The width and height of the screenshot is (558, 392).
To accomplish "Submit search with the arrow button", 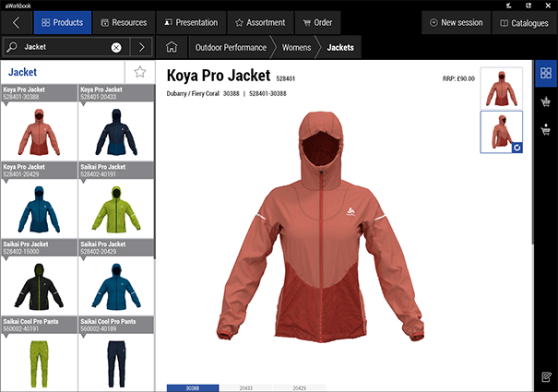I will pyautogui.click(x=141, y=47).
